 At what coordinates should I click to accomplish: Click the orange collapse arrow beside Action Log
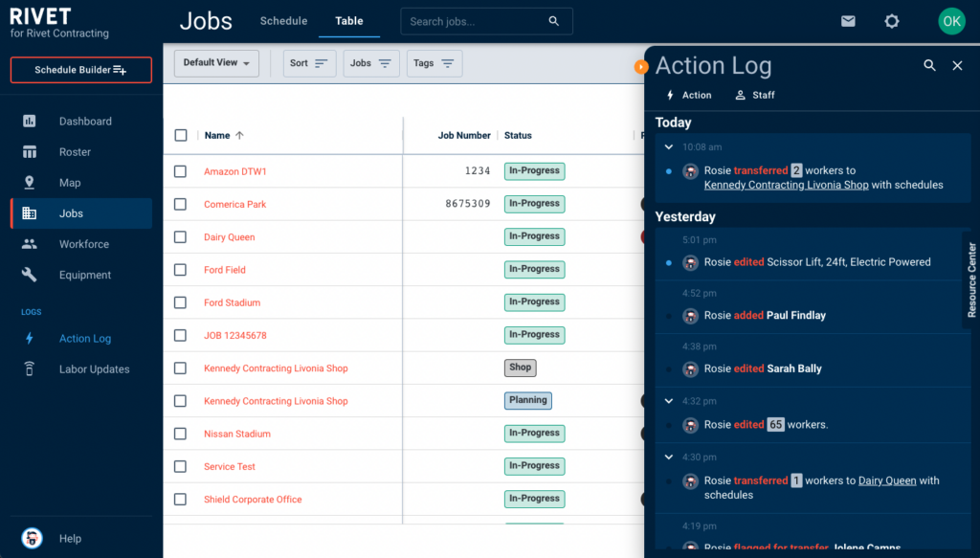640,66
